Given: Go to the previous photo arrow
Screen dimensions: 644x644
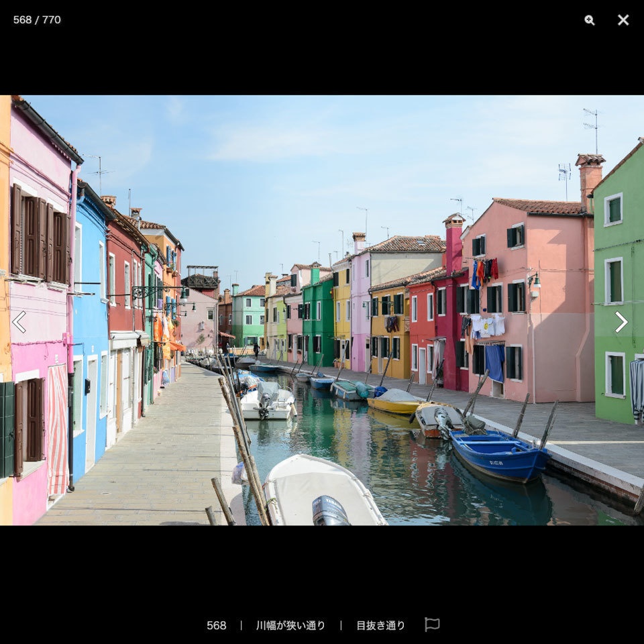Looking at the screenshot, I should 19,321.
